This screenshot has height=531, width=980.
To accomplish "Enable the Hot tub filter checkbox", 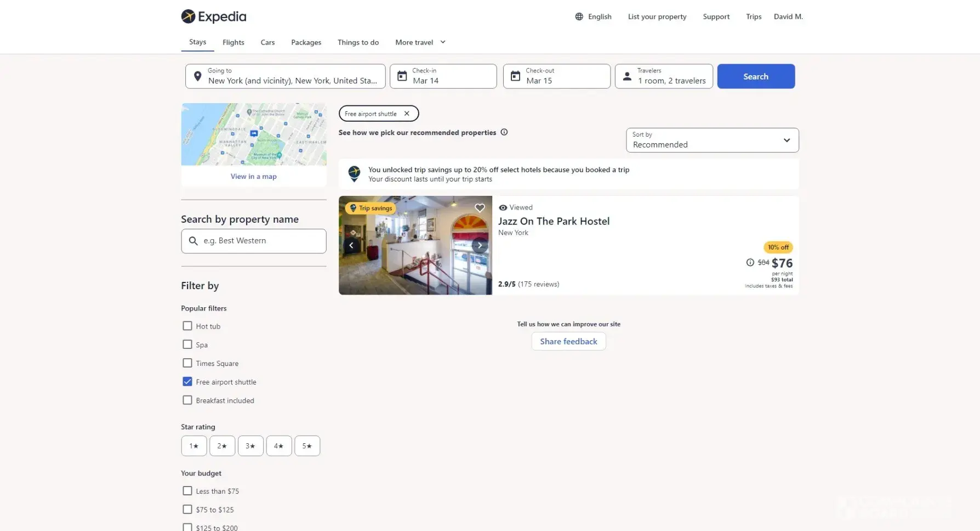I will (187, 326).
